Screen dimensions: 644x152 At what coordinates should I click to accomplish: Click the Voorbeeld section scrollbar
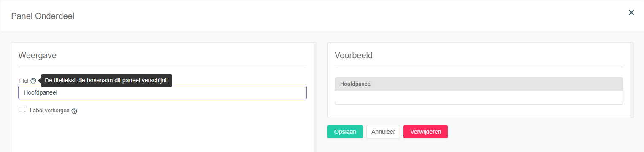point(632,80)
